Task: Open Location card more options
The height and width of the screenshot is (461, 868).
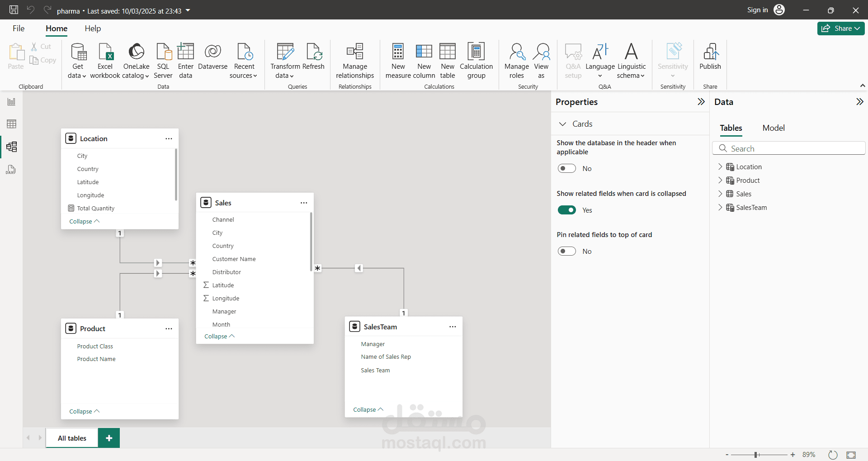Action: click(169, 139)
